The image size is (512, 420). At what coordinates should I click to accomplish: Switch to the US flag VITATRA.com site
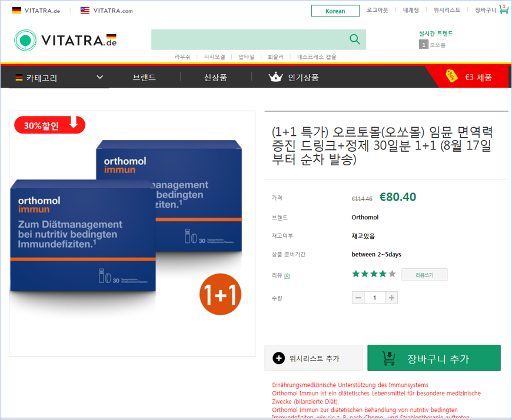pos(107,11)
